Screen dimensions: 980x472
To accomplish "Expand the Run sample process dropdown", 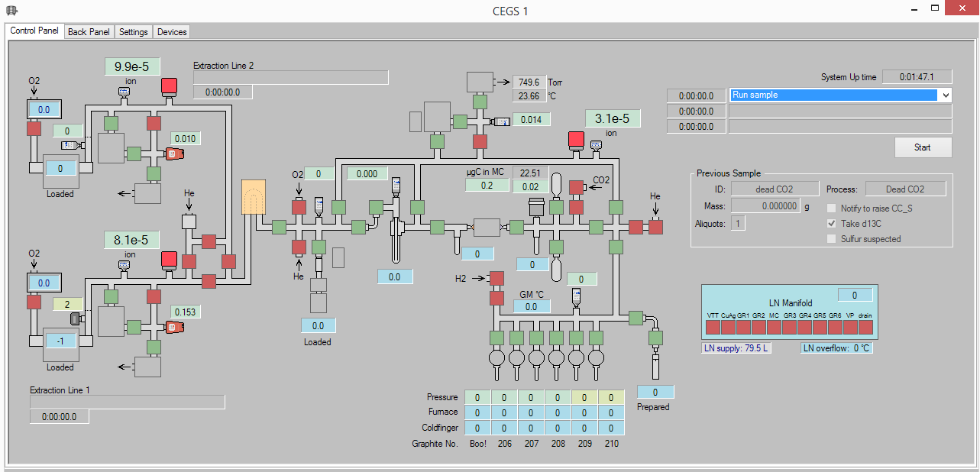I will pyautogui.click(x=946, y=95).
